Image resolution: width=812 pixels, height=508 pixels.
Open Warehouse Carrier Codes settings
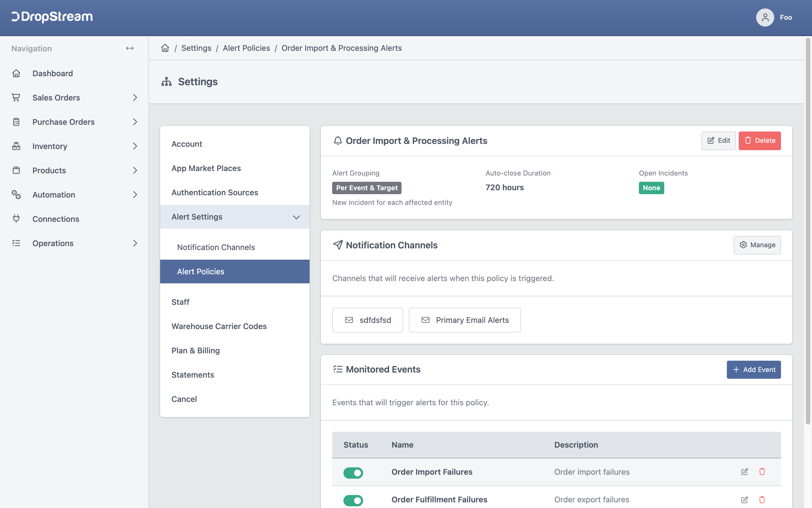pyautogui.click(x=235, y=326)
